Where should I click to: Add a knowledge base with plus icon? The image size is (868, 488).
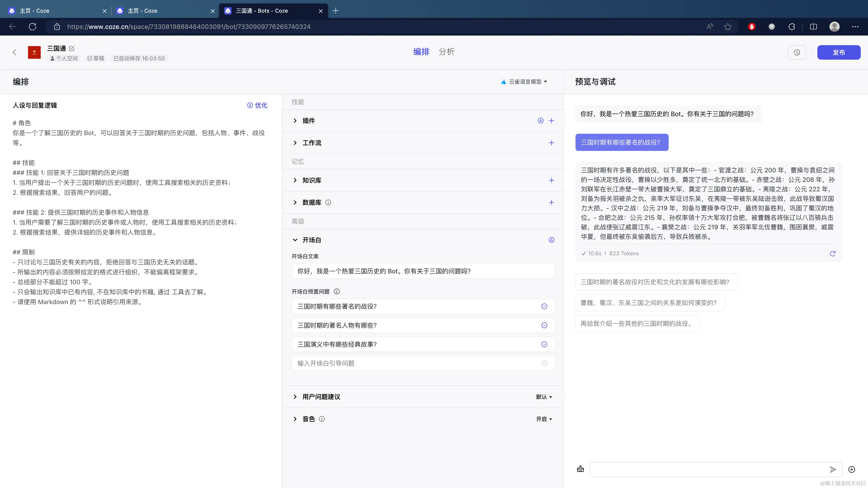(551, 180)
